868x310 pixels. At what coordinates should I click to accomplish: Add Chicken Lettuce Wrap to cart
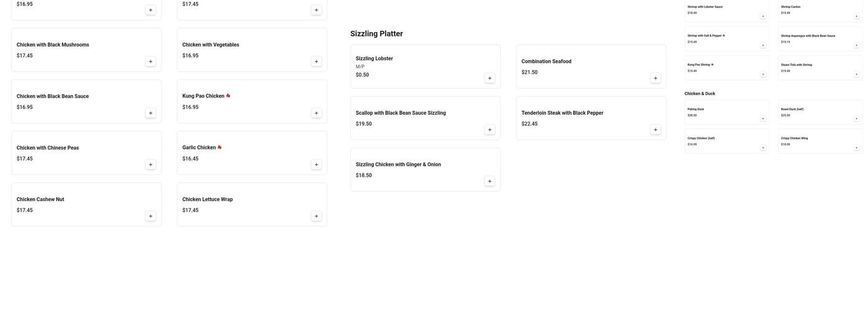[x=316, y=216]
